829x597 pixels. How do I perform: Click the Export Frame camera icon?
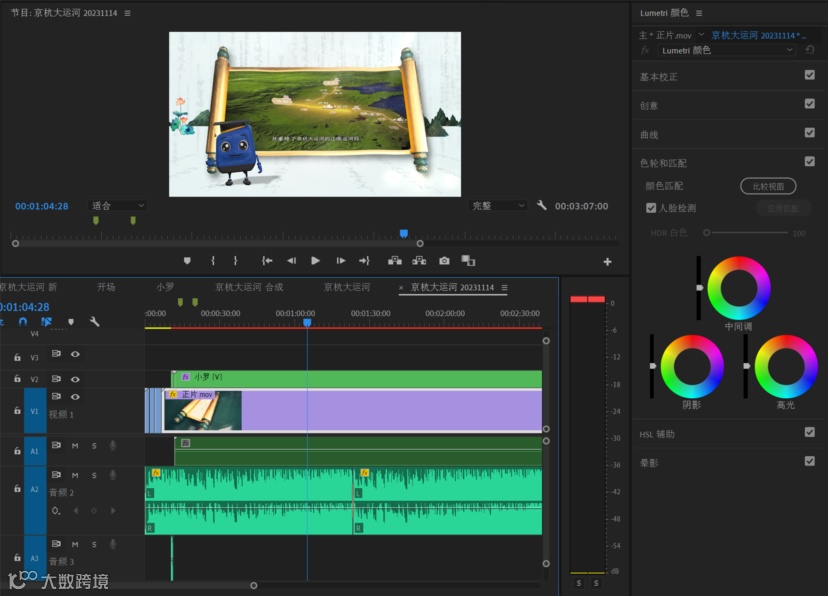443,261
